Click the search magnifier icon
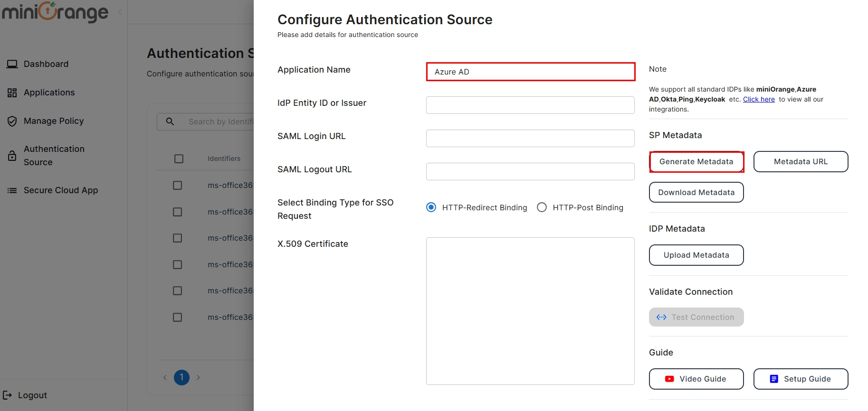 [x=170, y=121]
